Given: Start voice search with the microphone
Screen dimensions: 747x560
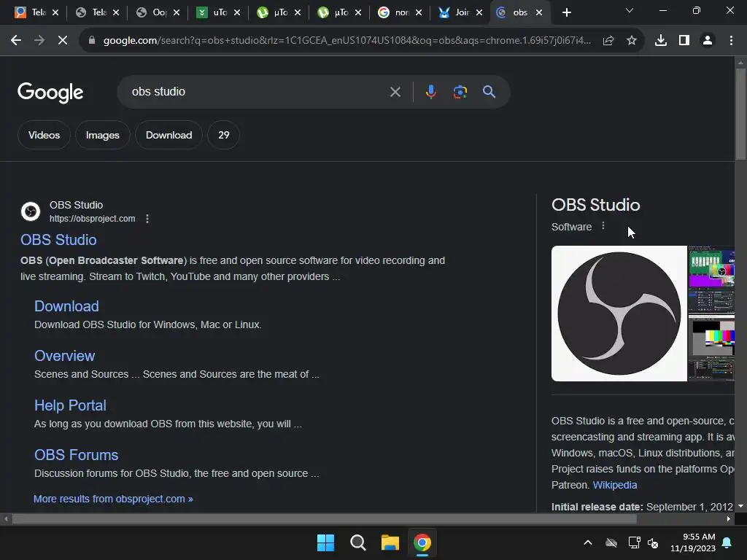Looking at the screenshot, I should 430,91.
